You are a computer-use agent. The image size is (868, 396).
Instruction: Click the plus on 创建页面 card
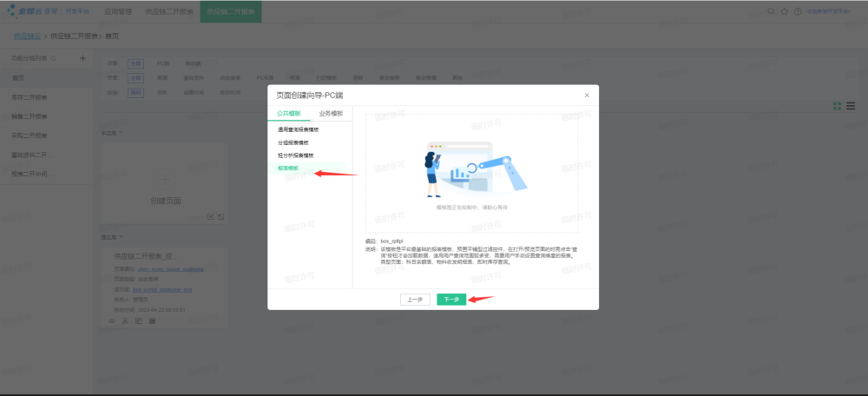pyautogui.click(x=166, y=178)
